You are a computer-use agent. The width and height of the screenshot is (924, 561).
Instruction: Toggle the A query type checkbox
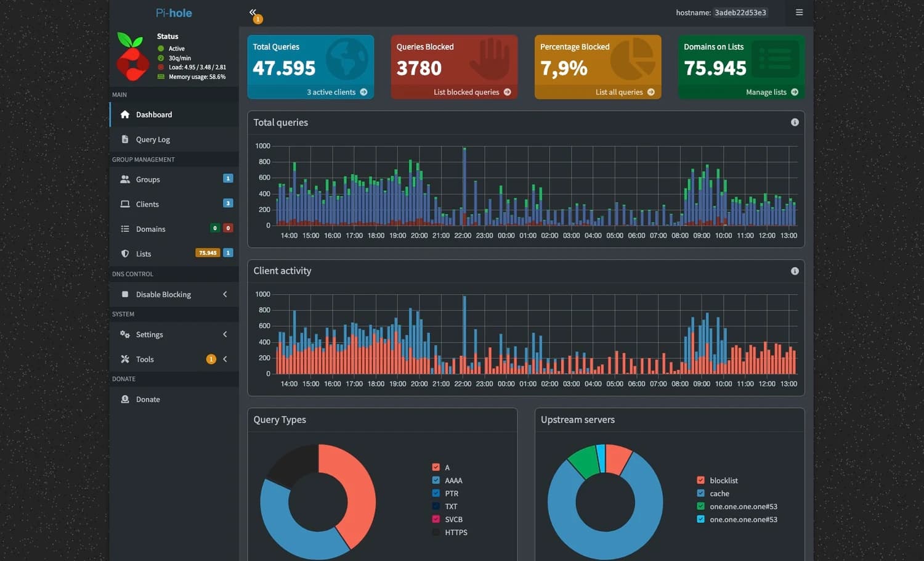pos(436,467)
